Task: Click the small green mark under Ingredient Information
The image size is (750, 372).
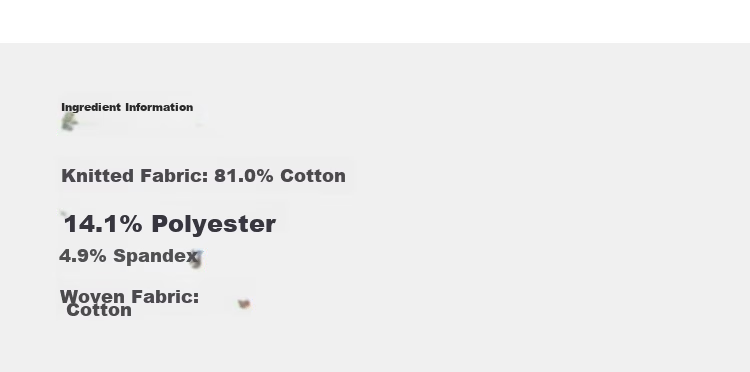Action: pyautogui.click(x=69, y=121)
